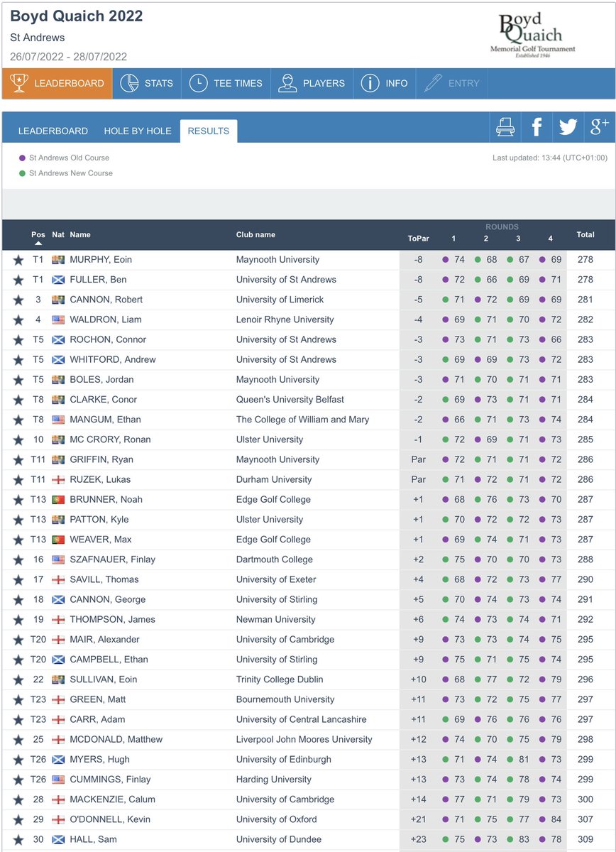Switch to the Leaderboard sub-tab
Screen dimensions: 616x852
pos(53,131)
